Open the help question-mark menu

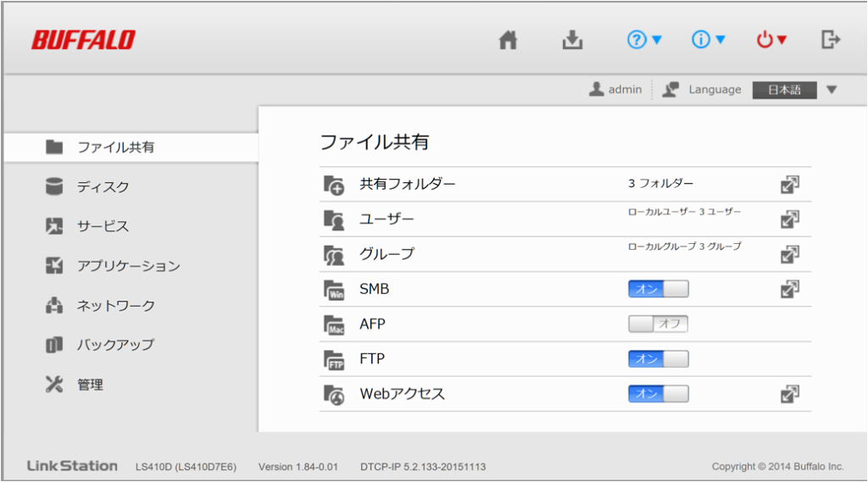click(x=644, y=40)
